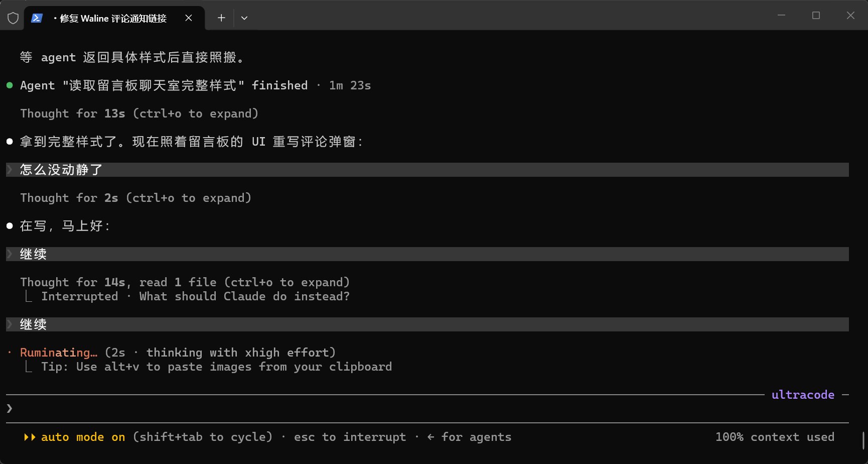Expand the 'Thought for 13s' block
This screenshot has height=464, width=868.
[139, 113]
